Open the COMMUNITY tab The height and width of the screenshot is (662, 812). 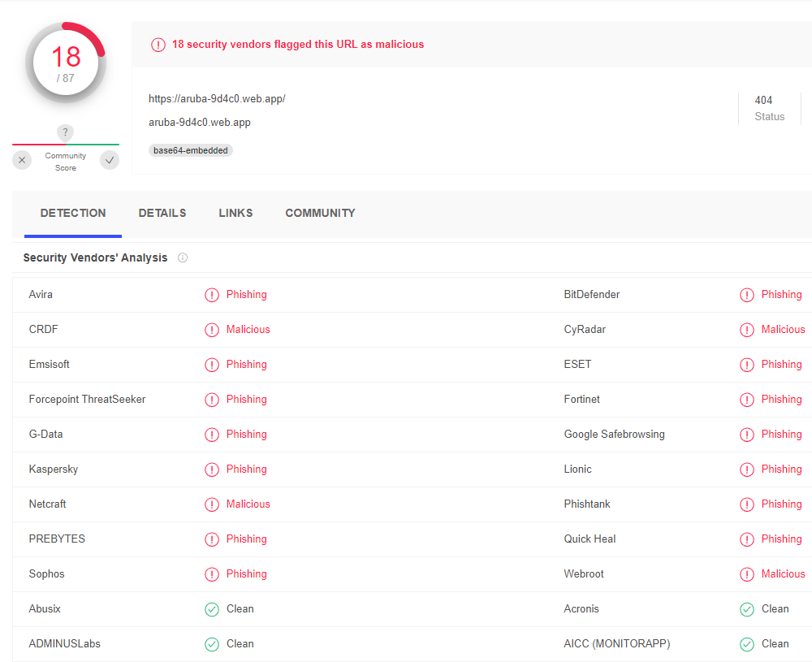coord(320,213)
